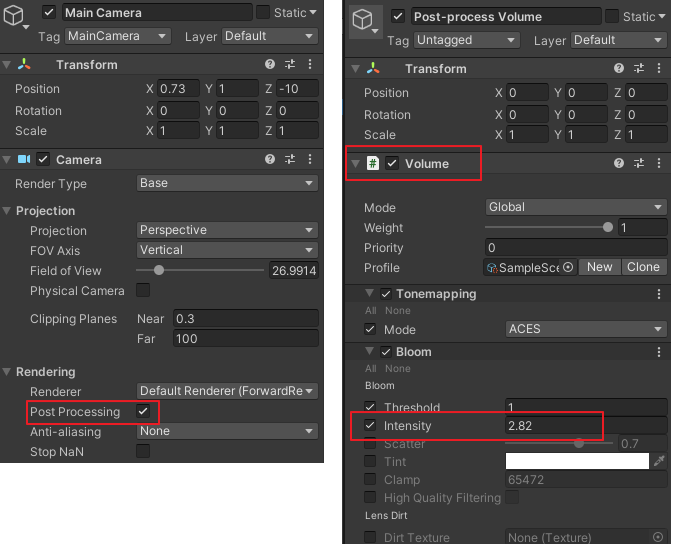Toggle the Bloom override checkbox
This screenshot has width=673, height=546.
(386, 352)
